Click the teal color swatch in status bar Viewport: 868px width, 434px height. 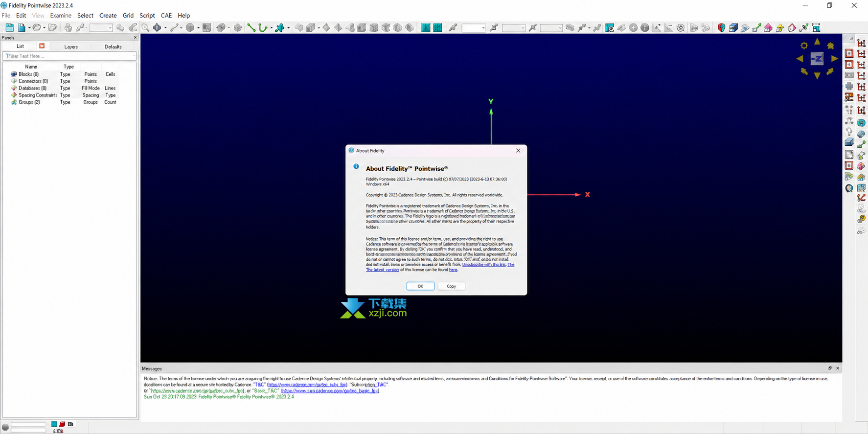tap(54, 424)
